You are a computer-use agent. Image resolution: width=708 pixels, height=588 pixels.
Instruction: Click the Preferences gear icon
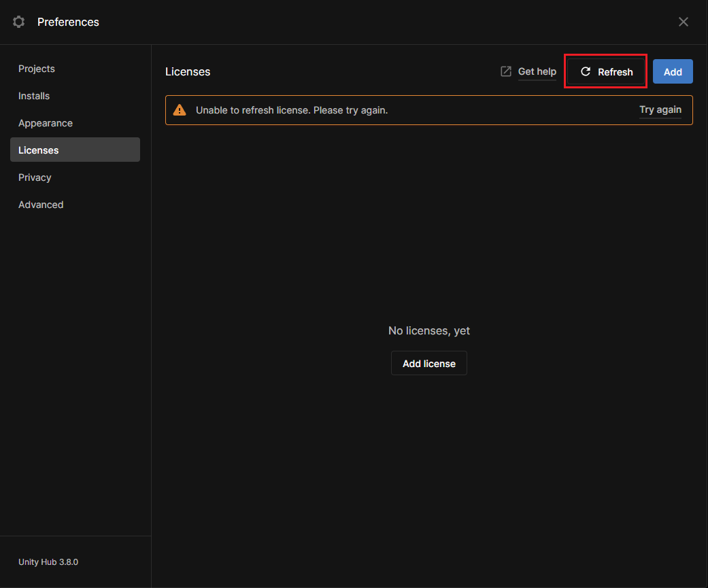pos(18,21)
